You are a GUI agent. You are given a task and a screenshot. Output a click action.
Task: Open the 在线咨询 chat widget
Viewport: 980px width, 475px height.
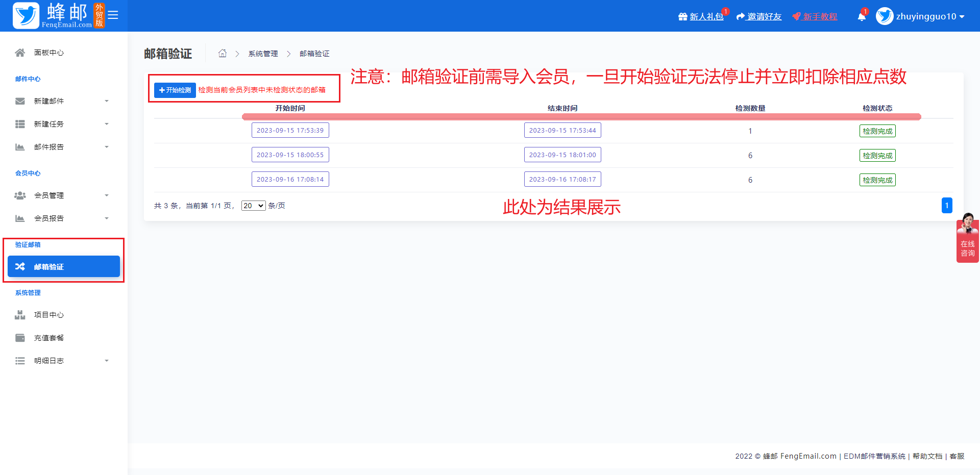(967, 238)
